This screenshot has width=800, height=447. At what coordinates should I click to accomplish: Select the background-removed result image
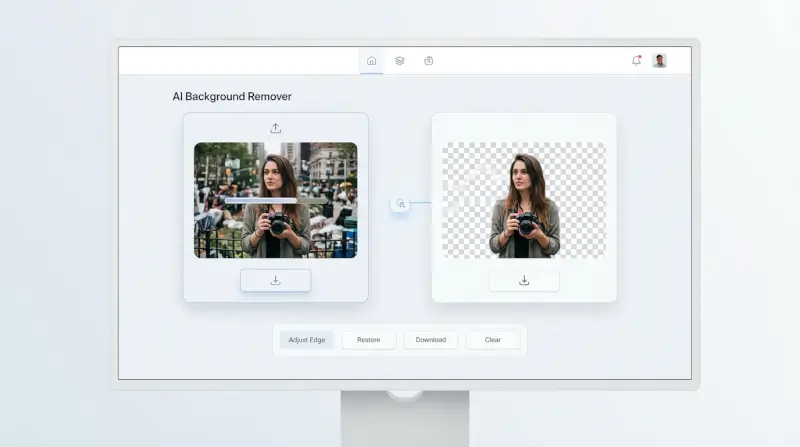click(524, 200)
